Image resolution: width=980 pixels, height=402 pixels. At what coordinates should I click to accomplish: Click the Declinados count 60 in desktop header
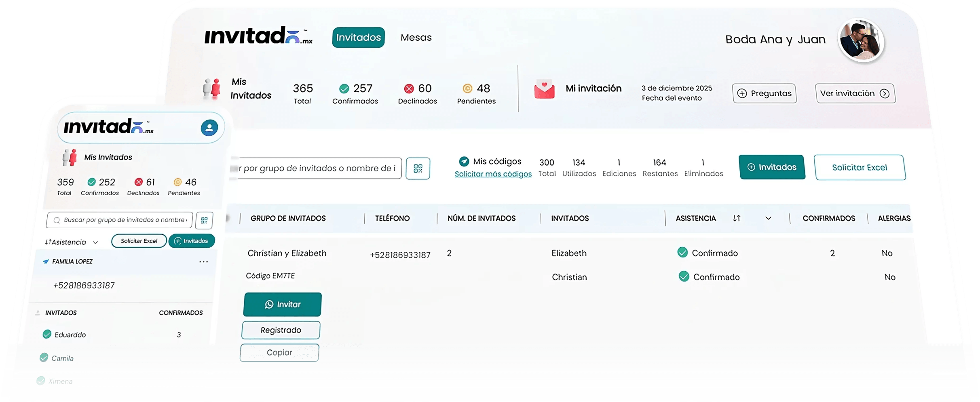click(x=425, y=88)
